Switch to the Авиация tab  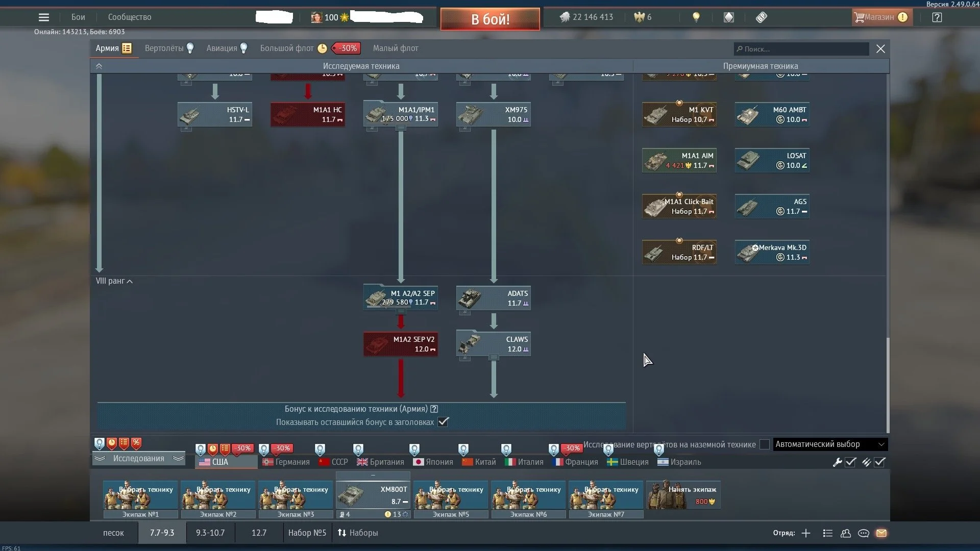222,48
